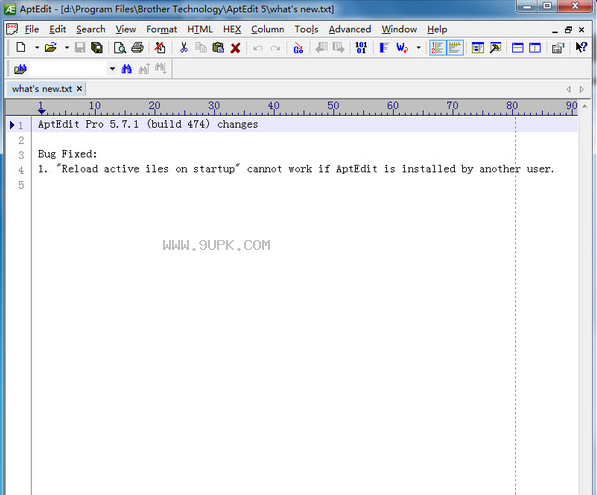Expand the search box dropdown arrow

point(112,69)
